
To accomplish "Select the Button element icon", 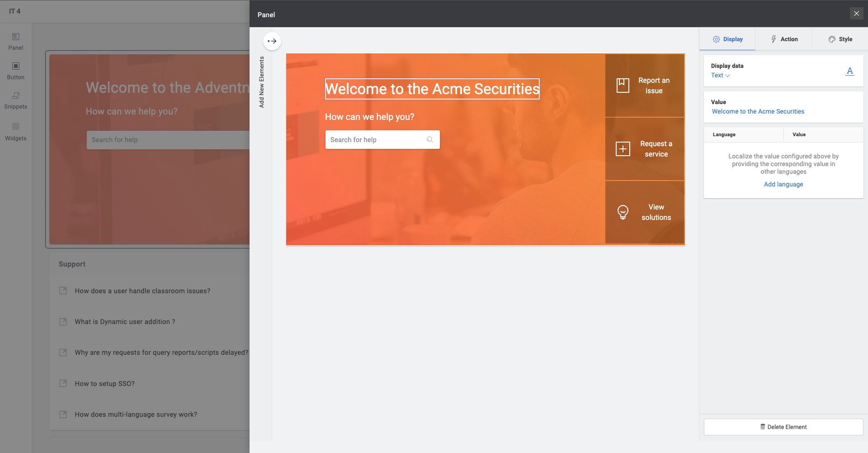I will coord(15,67).
